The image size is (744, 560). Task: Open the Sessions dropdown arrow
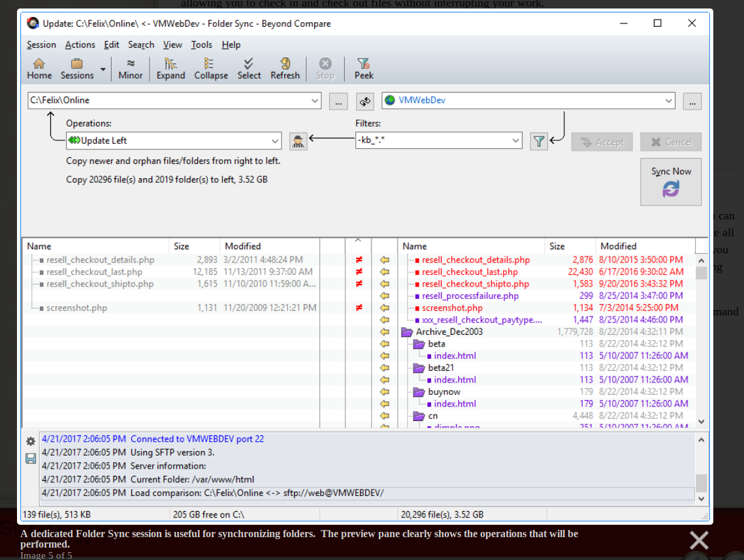(x=103, y=69)
